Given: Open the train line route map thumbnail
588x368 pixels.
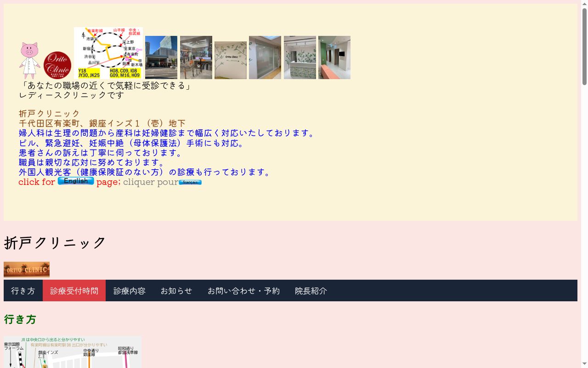Looking at the screenshot, I should [108, 53].
